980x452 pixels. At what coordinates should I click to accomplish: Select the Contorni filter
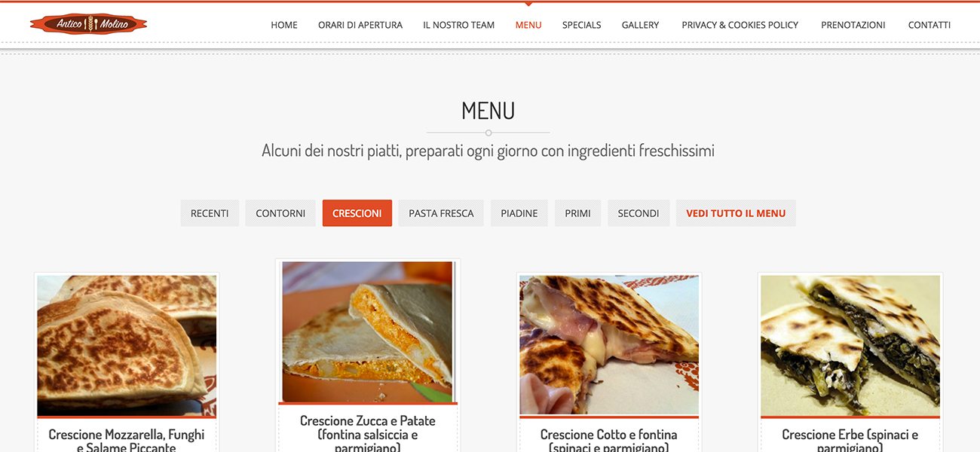coord(280,213)
